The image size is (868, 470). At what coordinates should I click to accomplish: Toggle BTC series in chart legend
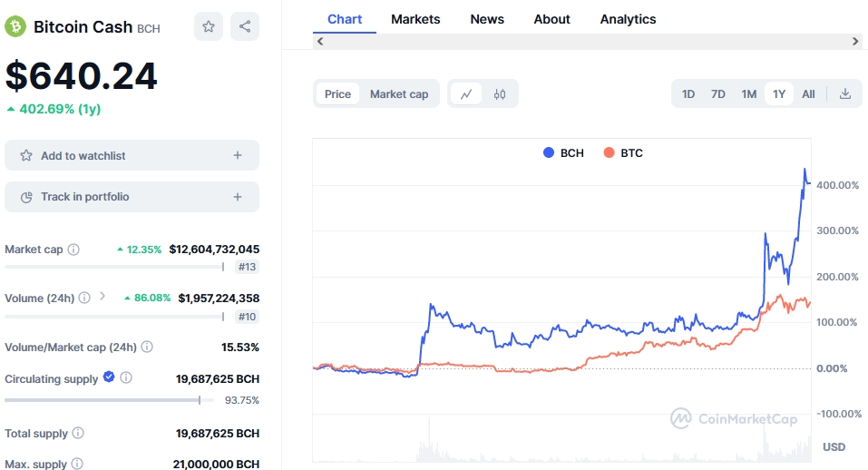pyautogui.click(x=623, y=153)
